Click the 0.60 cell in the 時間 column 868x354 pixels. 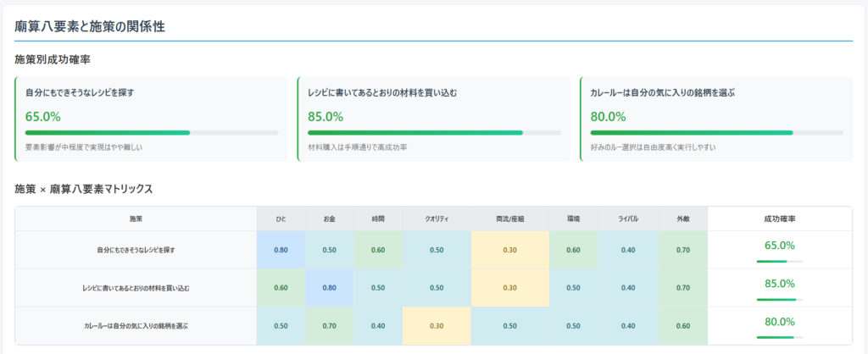click(378, 250)
